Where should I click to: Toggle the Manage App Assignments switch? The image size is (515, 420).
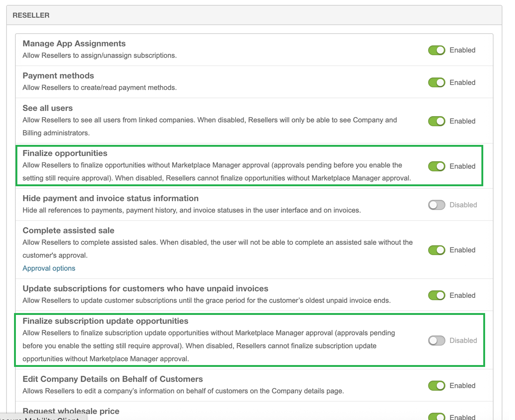click(436, 50)
